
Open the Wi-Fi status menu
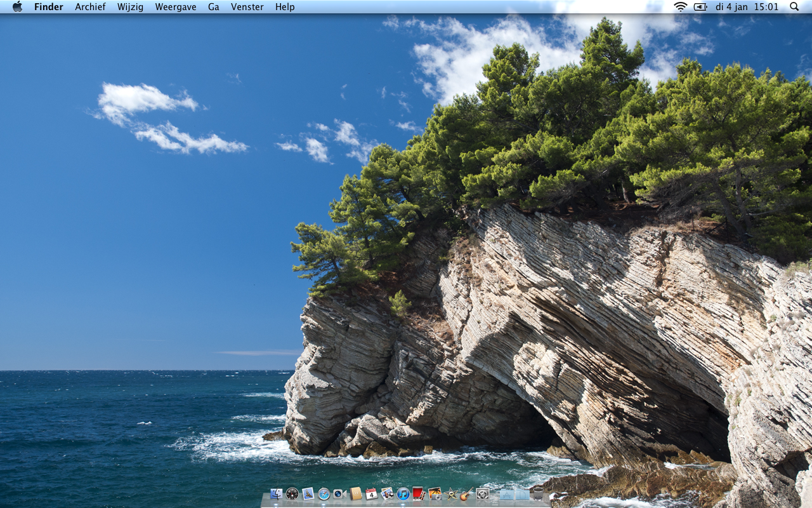click(680, 7)
